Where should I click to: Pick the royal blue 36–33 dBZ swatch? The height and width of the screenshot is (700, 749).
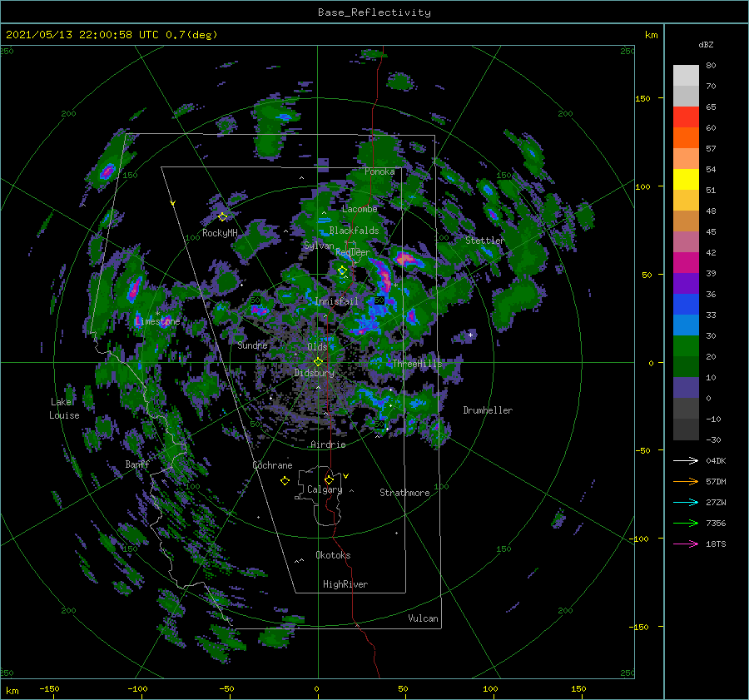(x=686, y=305)
